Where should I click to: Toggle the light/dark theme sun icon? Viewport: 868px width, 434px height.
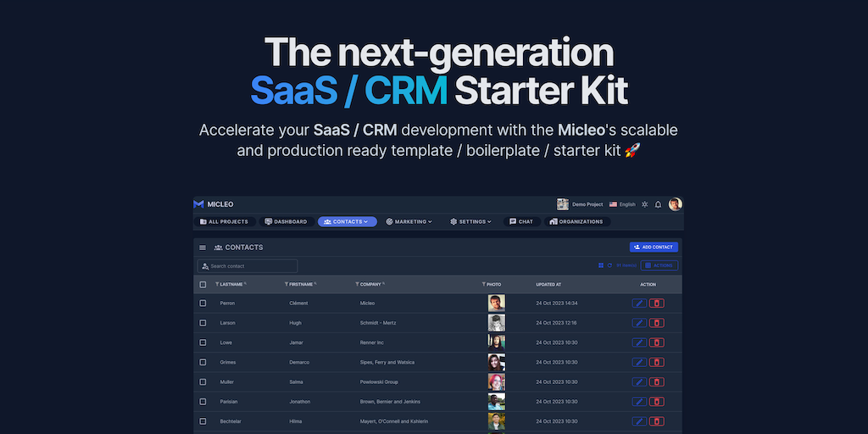pos(645,204)
